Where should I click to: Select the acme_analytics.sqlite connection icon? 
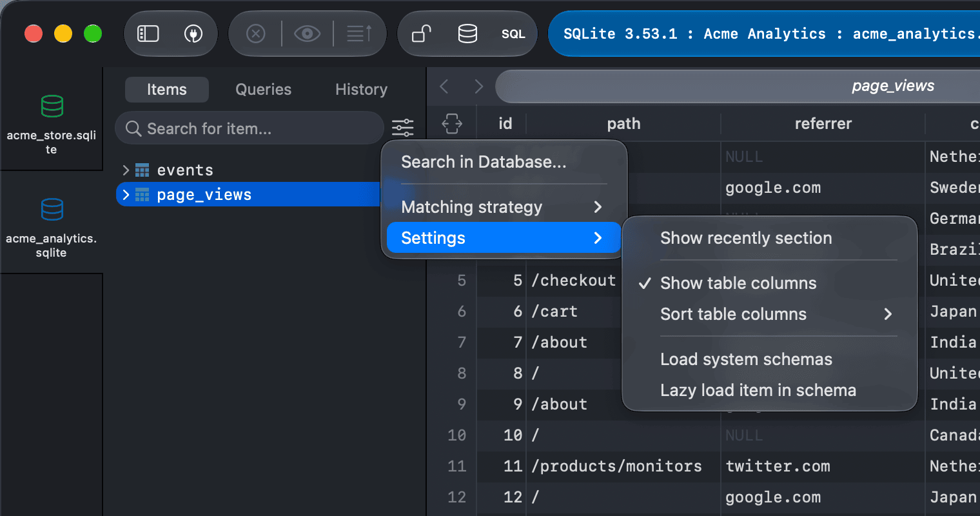point(52,210)
